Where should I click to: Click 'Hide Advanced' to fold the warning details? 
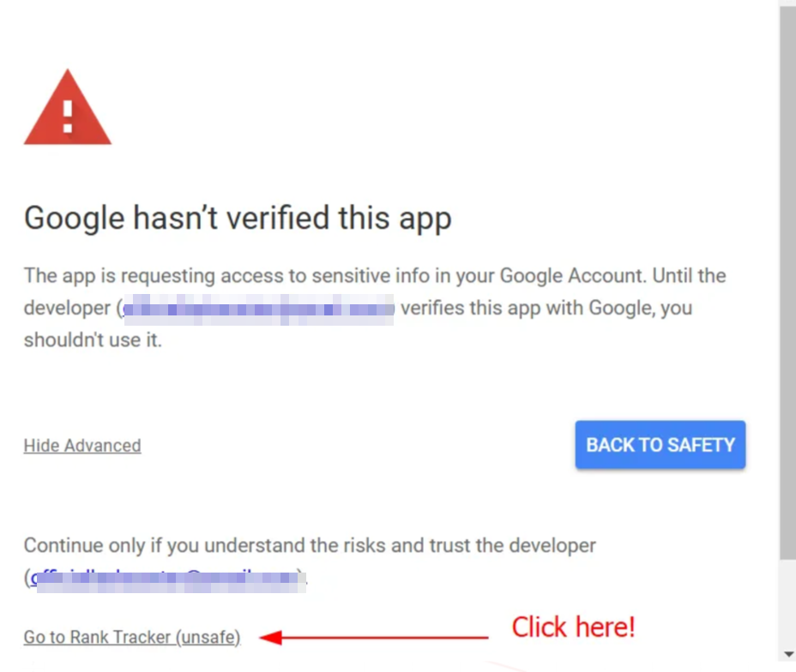(x=81, y=445)
